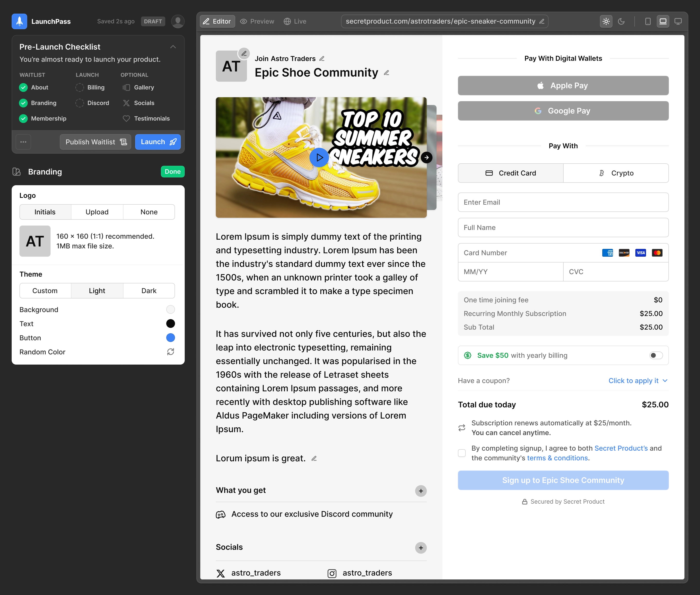Viewport: 700px width, 595px height.
Task: Open the Gallery checklist item
Action: [x=138, y=87]
